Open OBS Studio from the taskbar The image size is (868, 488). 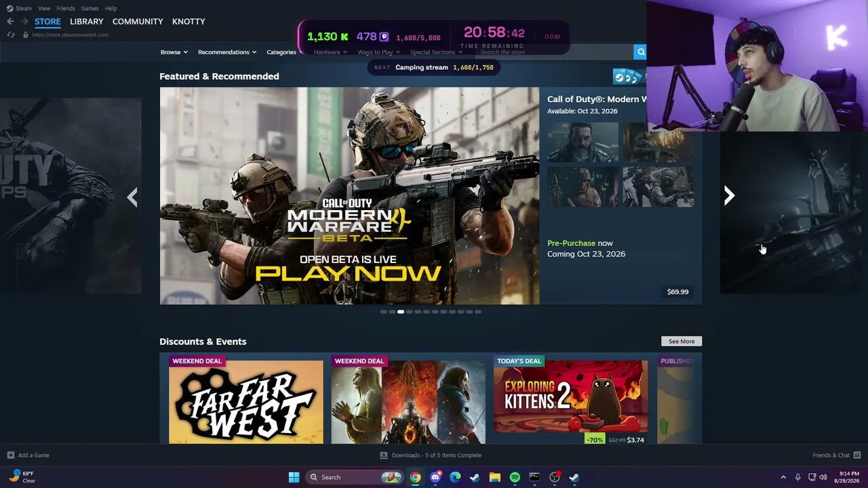tap(555, 477)
